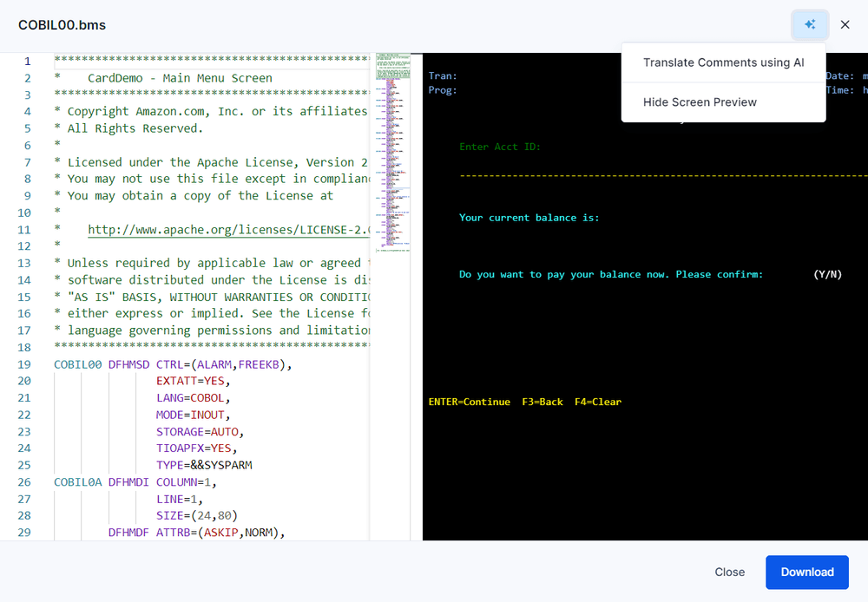Click the ENTER=Continue label in the preview
The height and width of the screenshot is (602, 868).
click(x=470, y=402)
